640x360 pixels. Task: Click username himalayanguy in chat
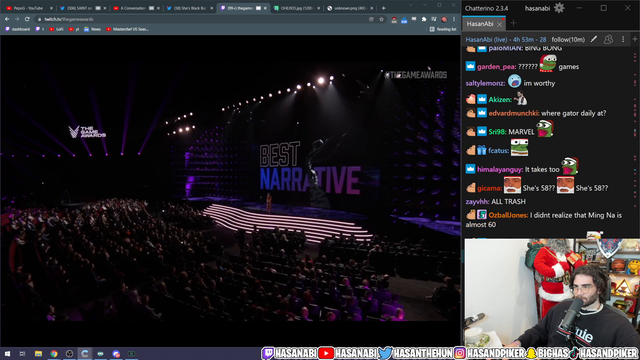(x=500, y=169)
